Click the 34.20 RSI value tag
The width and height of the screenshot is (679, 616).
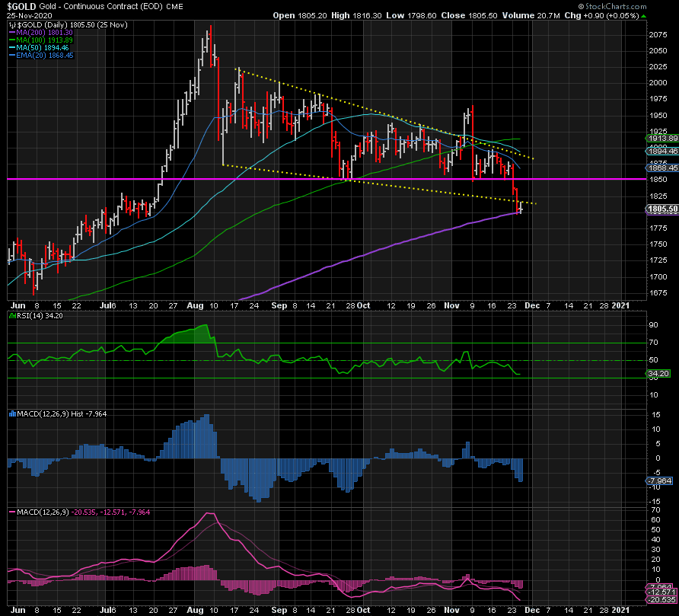coord(658,374)
